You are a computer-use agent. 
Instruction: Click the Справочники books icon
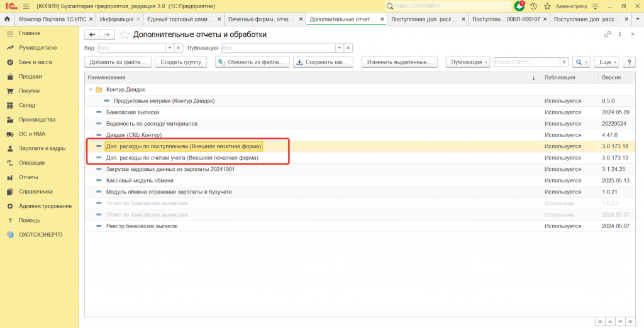click(x=10, y=192)
